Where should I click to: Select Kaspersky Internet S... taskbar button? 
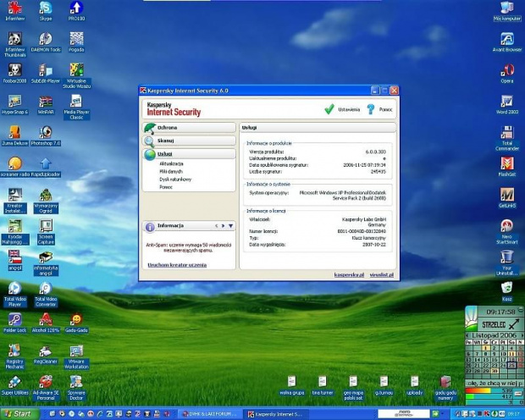[275, 414]
